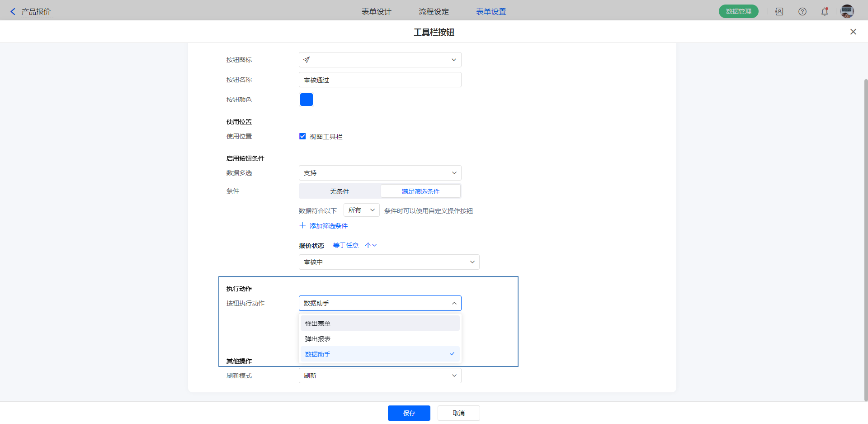Screen dimensions: 868x424
Task: Expand the 刷新模式 dropdown
Action: point(380,376)
